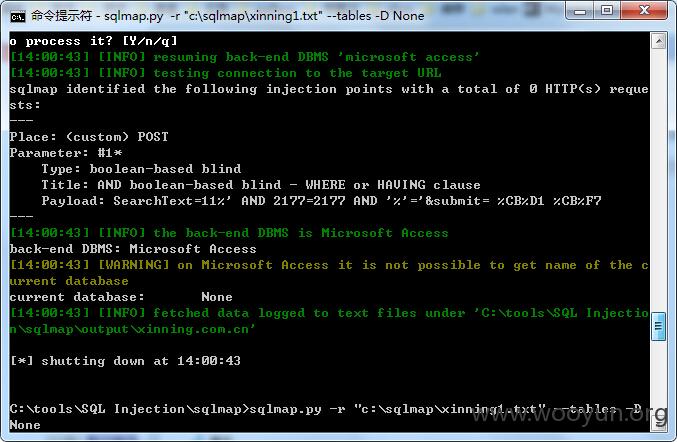Click the 'fetched data logged to text files' line
677x442 pixels.
(x=329, y=313)
